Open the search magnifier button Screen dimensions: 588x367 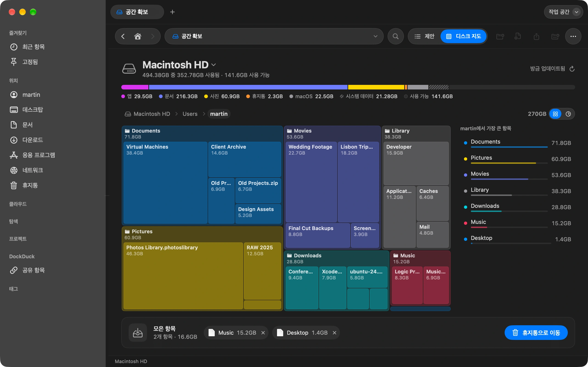coord(395,36)
